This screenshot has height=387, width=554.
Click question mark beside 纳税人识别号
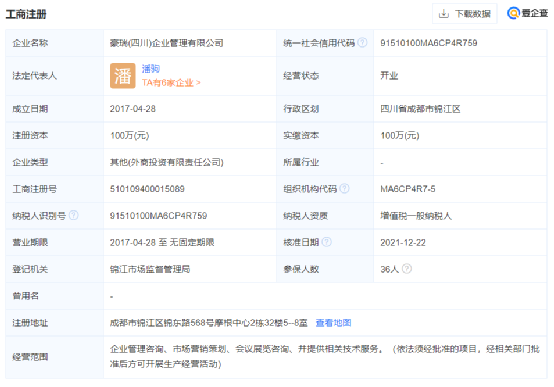[73, 215]
